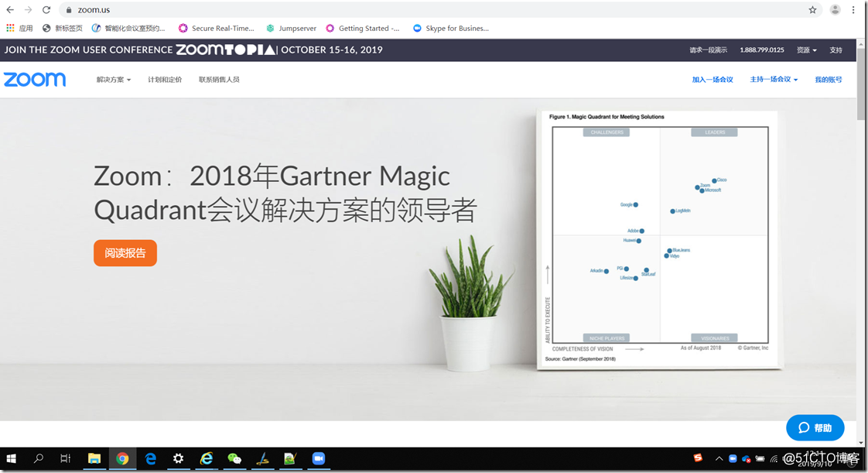Image resolution: width=868 pixels, height=473 pixels.
Task: Open the 智能化会议室预约 bookmark
Action: coord(128,28)
